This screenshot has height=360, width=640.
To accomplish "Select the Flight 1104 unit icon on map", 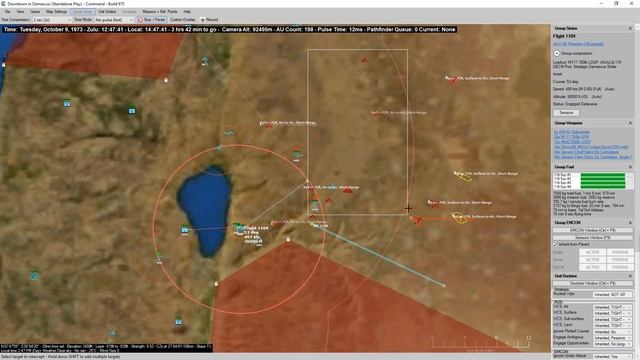I will tap(239, 229).
